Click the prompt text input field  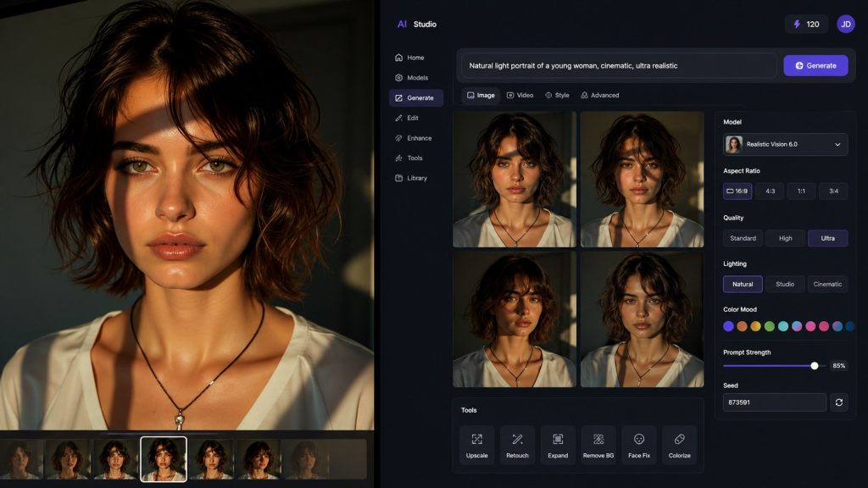(x=619, y=65)
